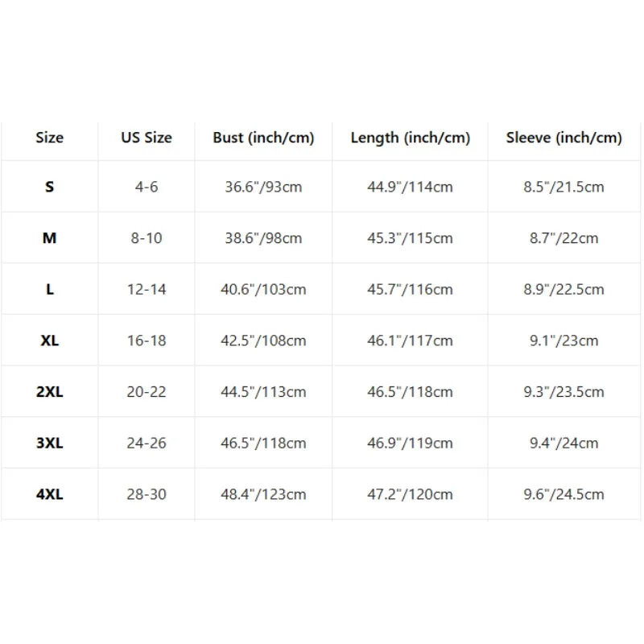Click the Sleeve (inch/cm) header
The width and height of the screenshot is (644, 644).
point(564,138)
